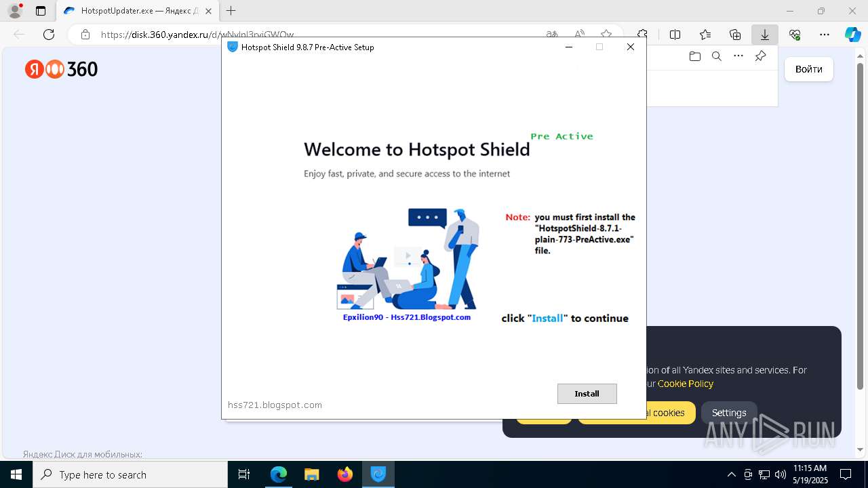Minimize the Hotspot Shield setup window
Viewport: 868px width, 488px height.
click(569, 47)
